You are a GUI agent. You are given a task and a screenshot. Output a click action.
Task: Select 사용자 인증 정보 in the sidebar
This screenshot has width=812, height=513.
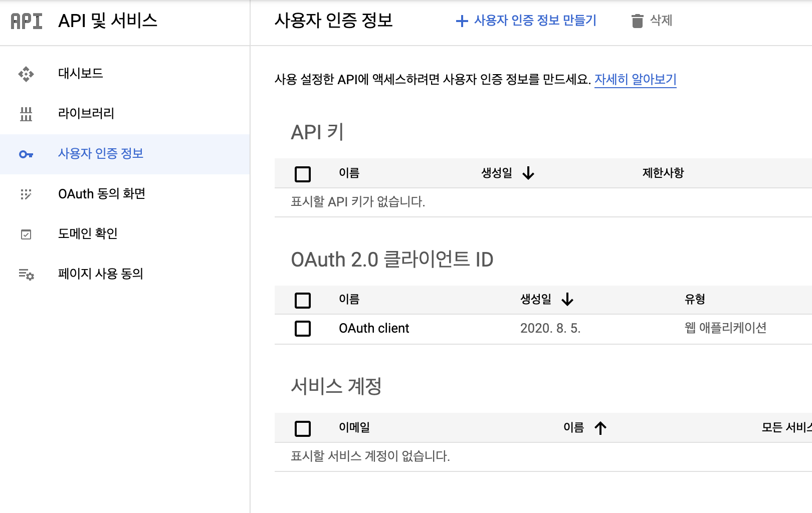tap(125, 154)
